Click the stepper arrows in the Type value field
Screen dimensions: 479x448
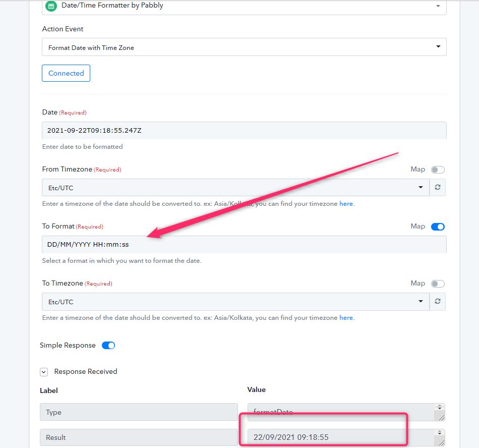coord(440,407)
